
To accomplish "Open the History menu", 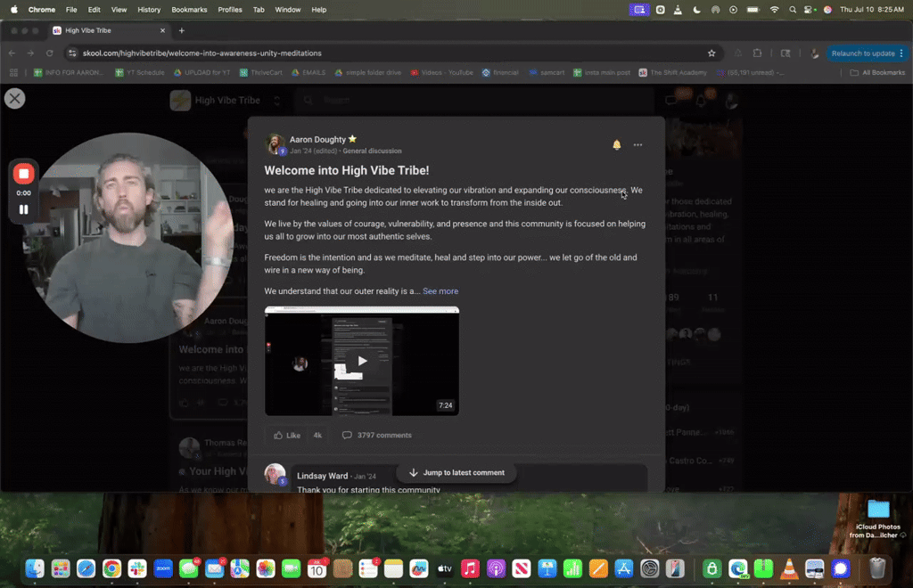I will [x=149, y=9].
